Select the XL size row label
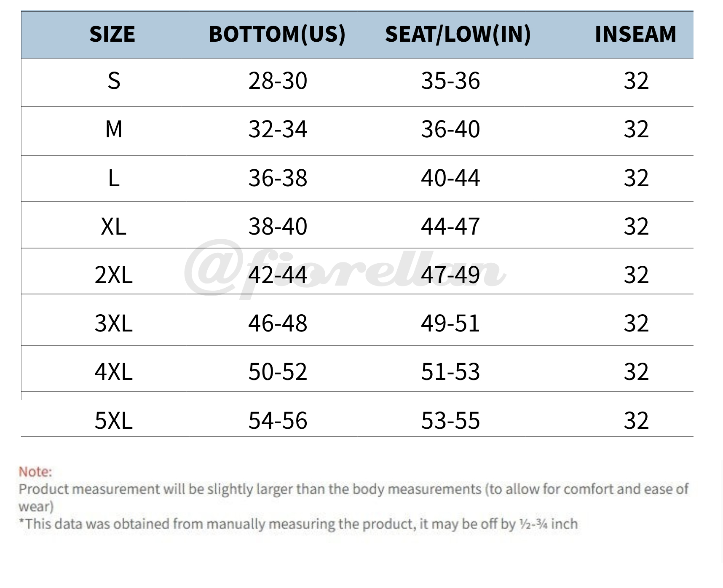The width and height of the screenshot is (723, 588). pos(114,226)
